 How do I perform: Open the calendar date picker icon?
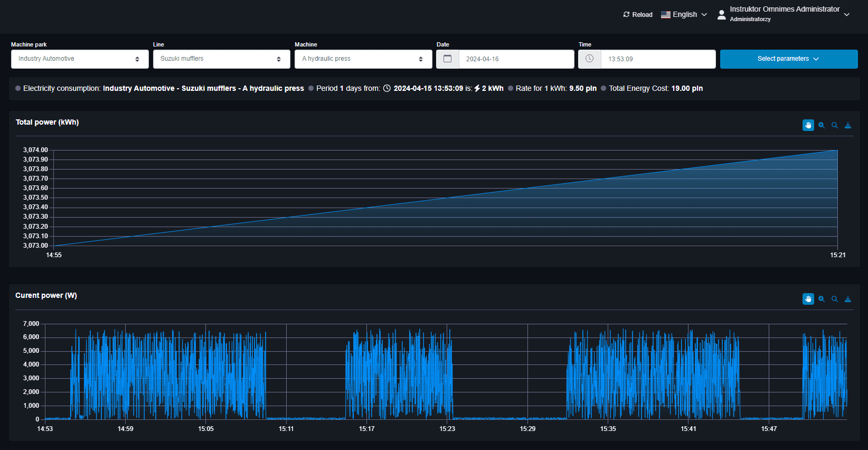click(x=447, y=59)
